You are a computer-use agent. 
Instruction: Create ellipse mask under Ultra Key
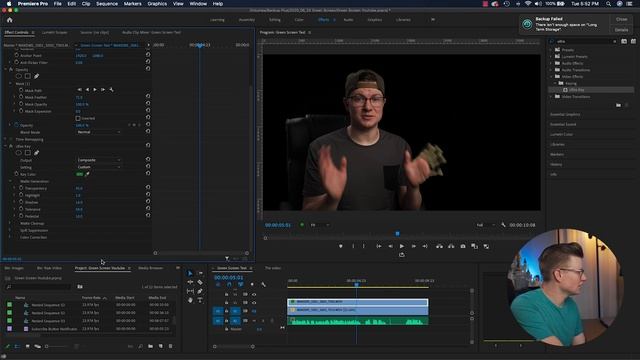(19, 153)
